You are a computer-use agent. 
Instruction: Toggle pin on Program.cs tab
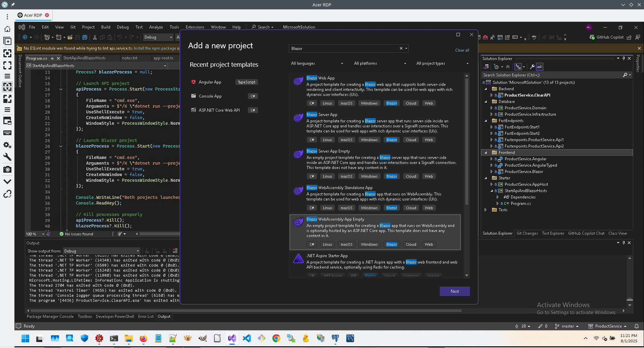(52, 58)
